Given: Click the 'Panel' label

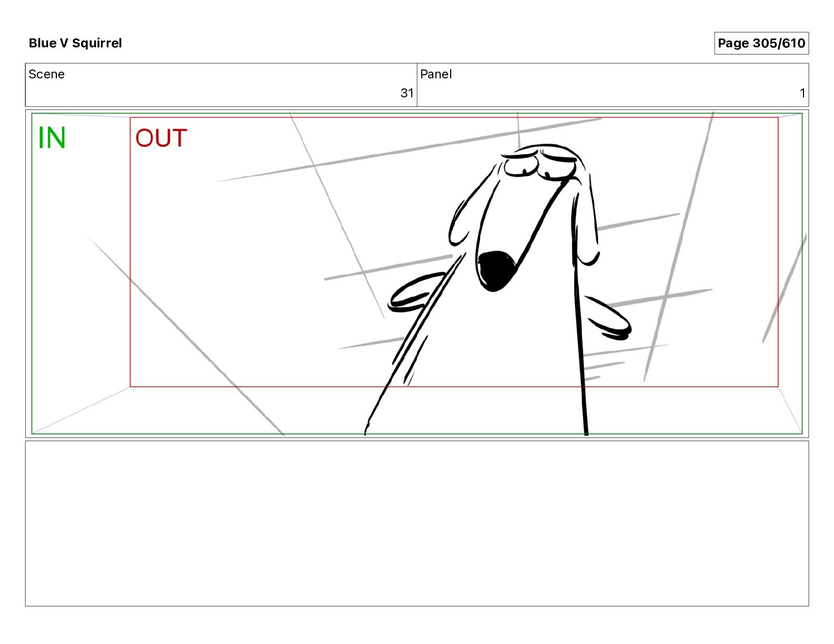Looking at the screenshot, I should pyautogui.click(x=436, y=74).
